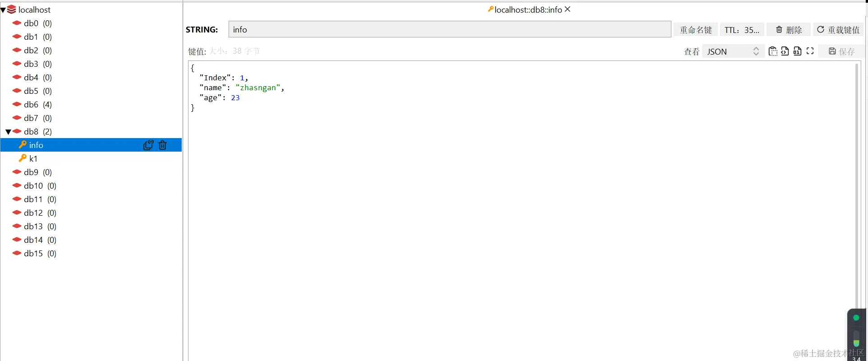
Task: Select database db14 (0)
Action: 40,240
